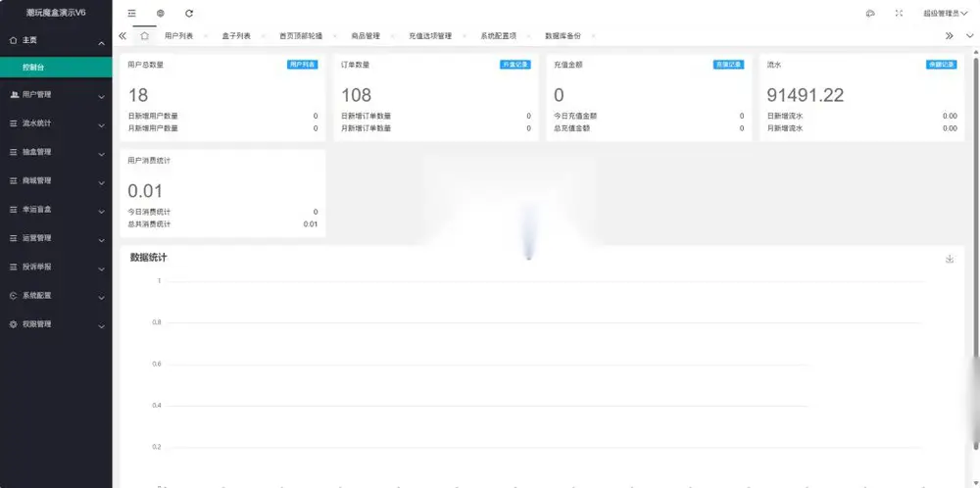The height and width of the screenshot is (488, 980).
Task: Select 控制台 in the sidebar
Action: (x=56, y=67)
